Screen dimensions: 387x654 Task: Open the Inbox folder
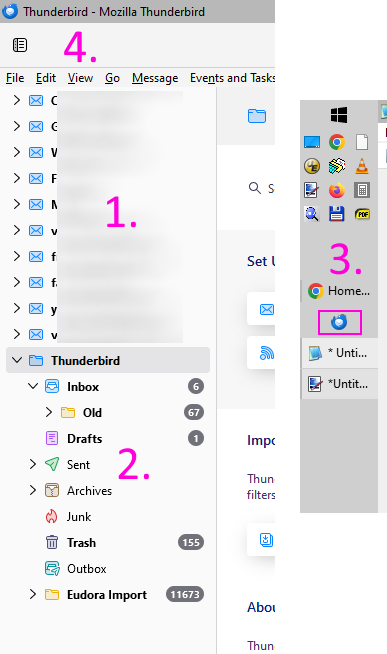point(83,387)
